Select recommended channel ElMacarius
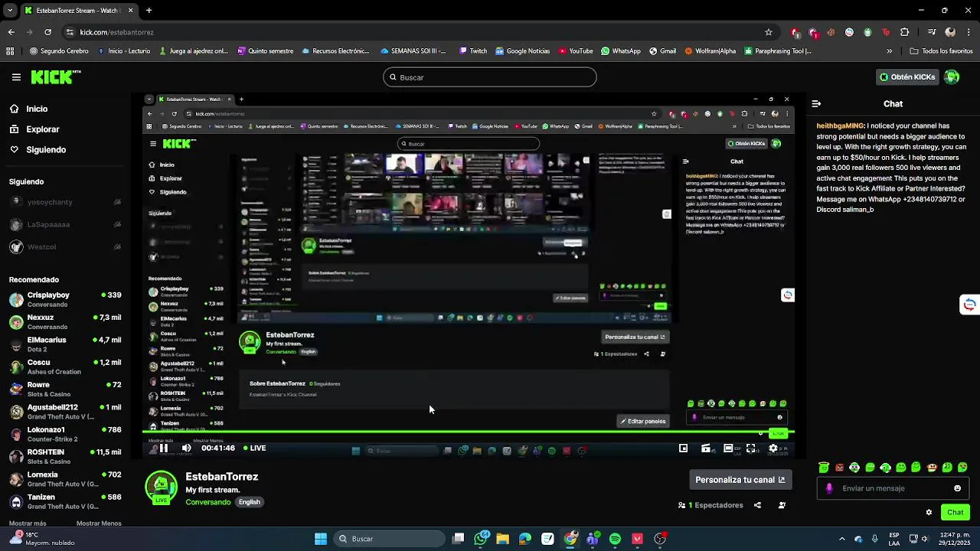 click(65, 344)
